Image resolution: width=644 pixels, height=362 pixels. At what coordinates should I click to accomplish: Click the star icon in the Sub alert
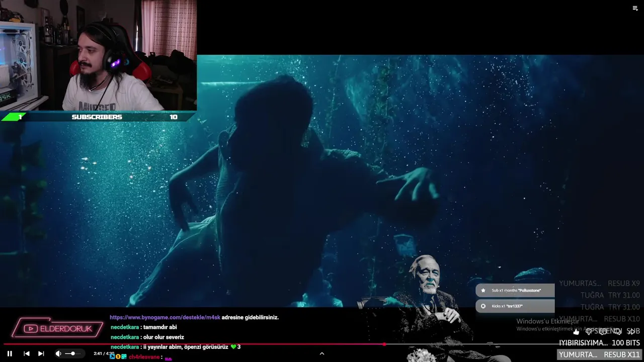(484, 290)
